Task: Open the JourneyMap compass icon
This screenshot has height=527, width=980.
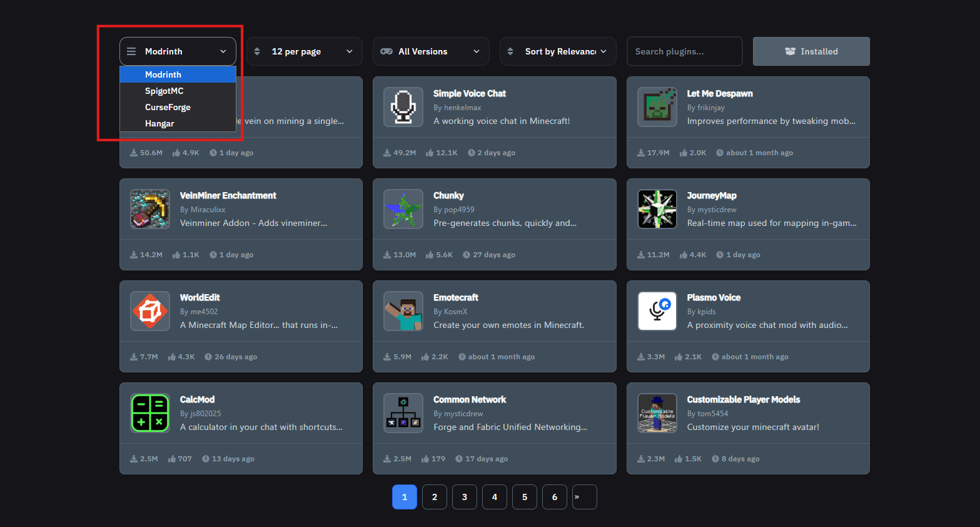Action: point(657,209)
